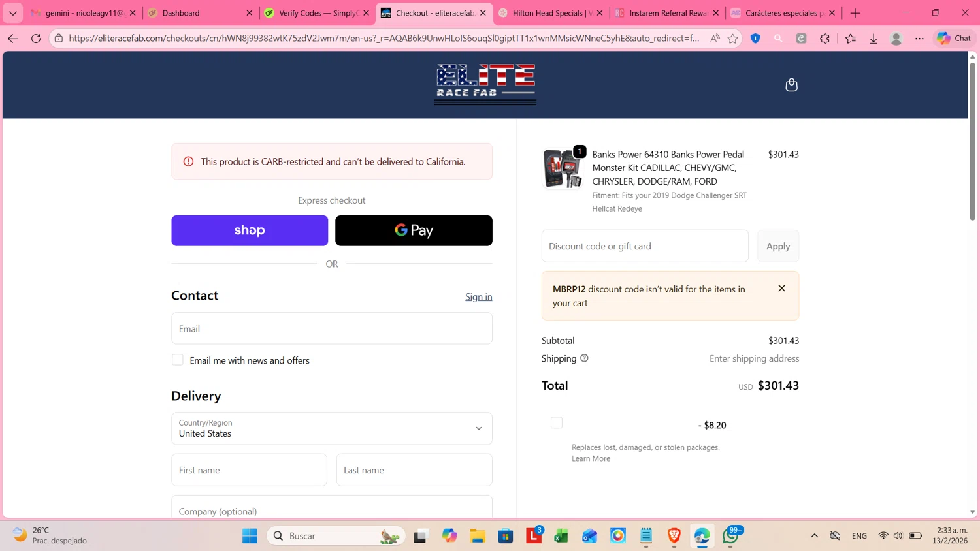
Task: View site information lock icon
Action: point(59,39)
